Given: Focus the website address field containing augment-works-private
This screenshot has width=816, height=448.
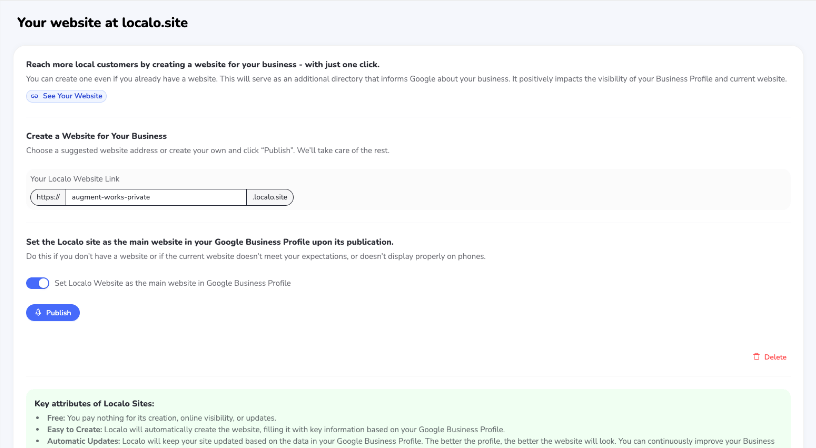Looking at the screenshot, I should click(155, 198).
